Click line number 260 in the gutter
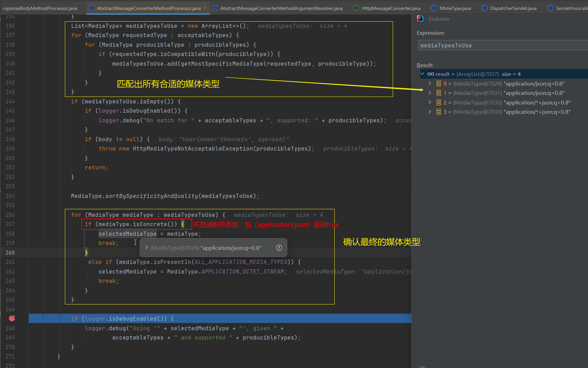The width and height of the screenshot is (588, 368). [10, 253]
